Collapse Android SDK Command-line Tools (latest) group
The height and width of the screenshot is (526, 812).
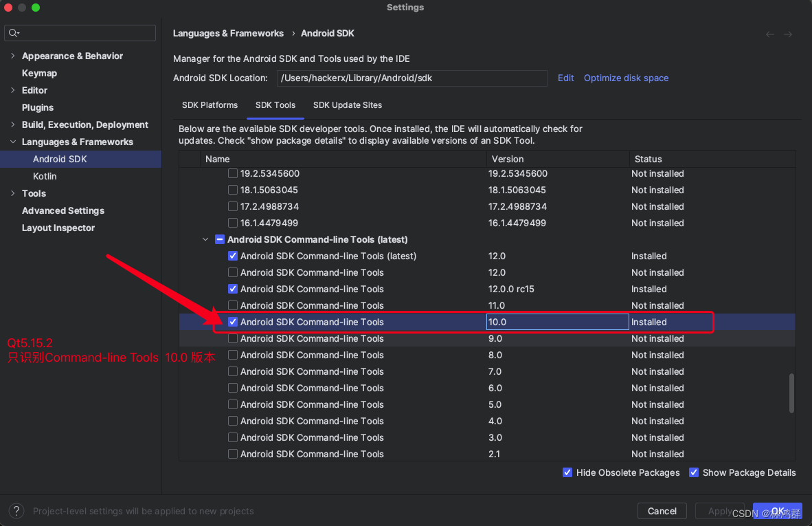(205, 239)
